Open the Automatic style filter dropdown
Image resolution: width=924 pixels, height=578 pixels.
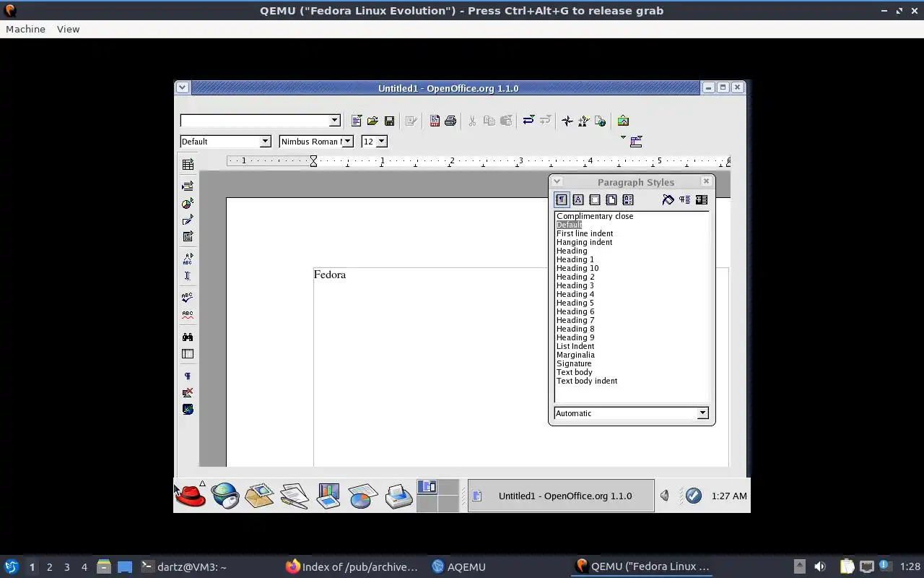(702, 413)
